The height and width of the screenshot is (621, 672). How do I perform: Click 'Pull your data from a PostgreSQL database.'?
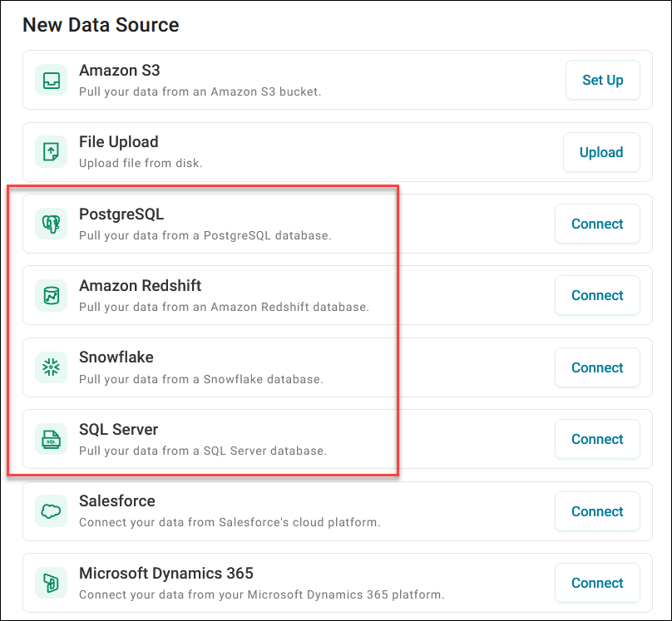click(205, 235)
